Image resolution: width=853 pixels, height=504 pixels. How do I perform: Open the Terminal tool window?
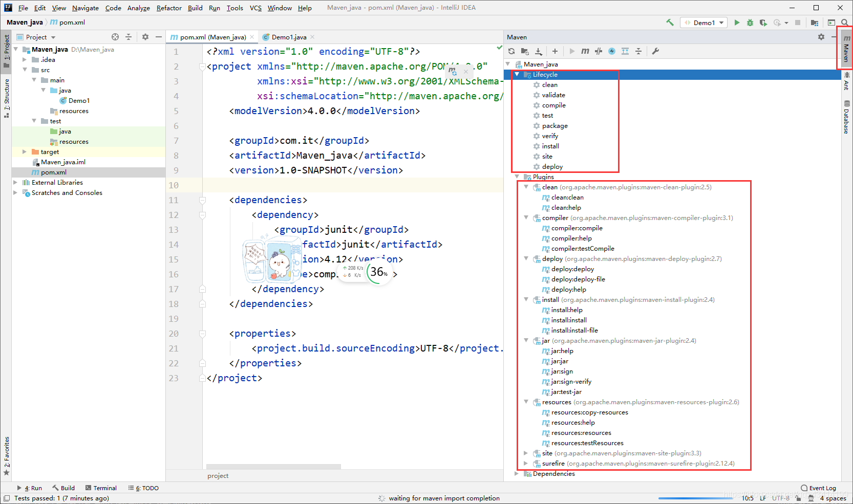click(x=101, y=488)
